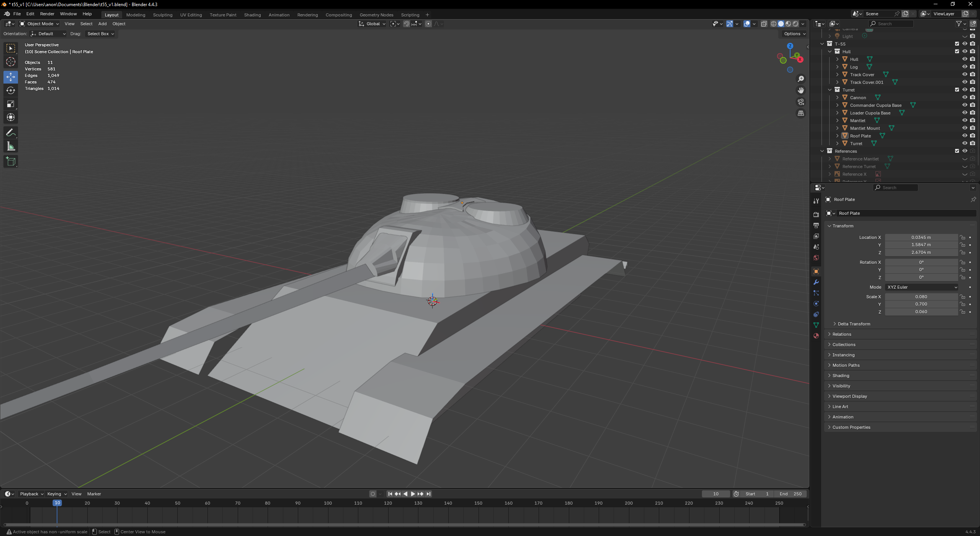Disable the Mantlet object in renders
This screenshot has width=980, height=536.
point(972,120)
